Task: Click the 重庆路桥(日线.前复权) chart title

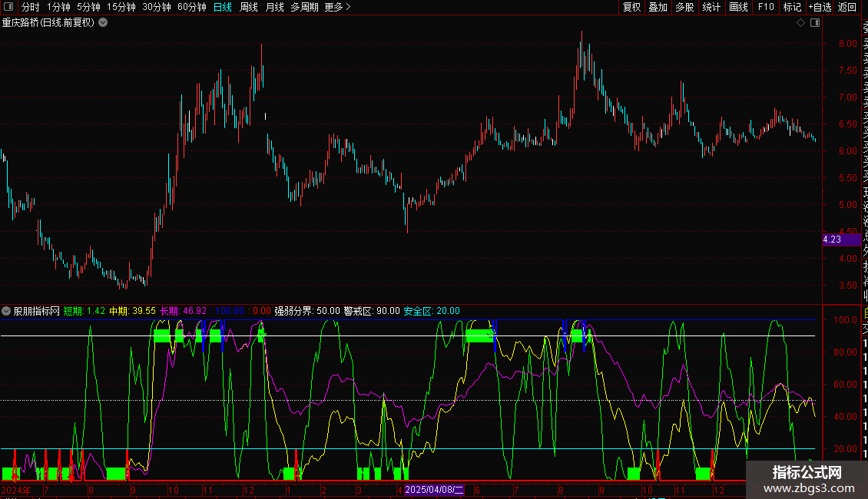Action: (48, 23)
